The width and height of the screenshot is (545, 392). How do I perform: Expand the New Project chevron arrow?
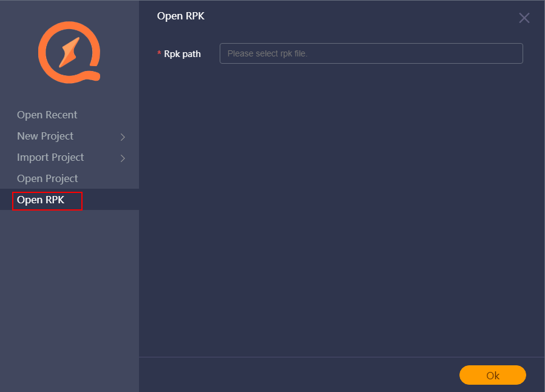coord(123,137)
